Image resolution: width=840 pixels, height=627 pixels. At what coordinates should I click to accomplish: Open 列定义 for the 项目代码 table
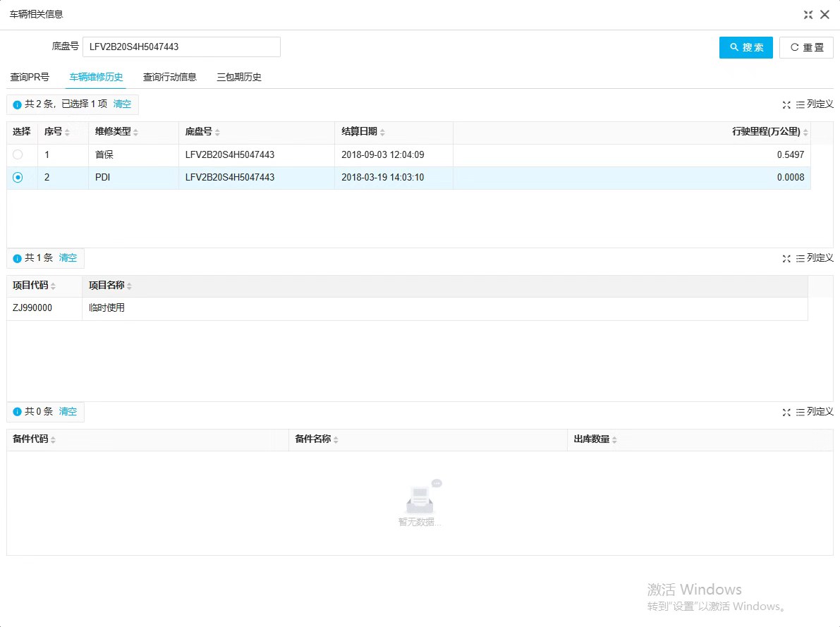tap(815, 258)
